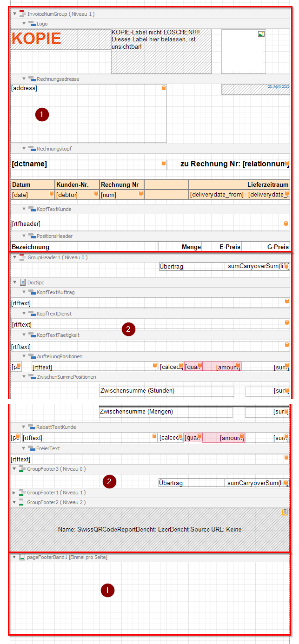The height and width of the screenshot is (644, 299).
Task: Expand the collapsed GroupFooter1 band
Action: (x=15, y=492)
